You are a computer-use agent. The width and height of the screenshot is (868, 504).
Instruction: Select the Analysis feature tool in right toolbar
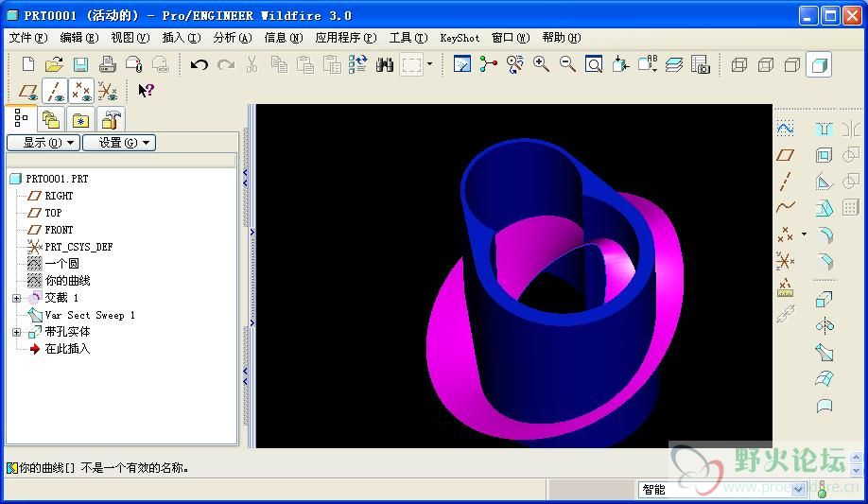tap(785, 287)
